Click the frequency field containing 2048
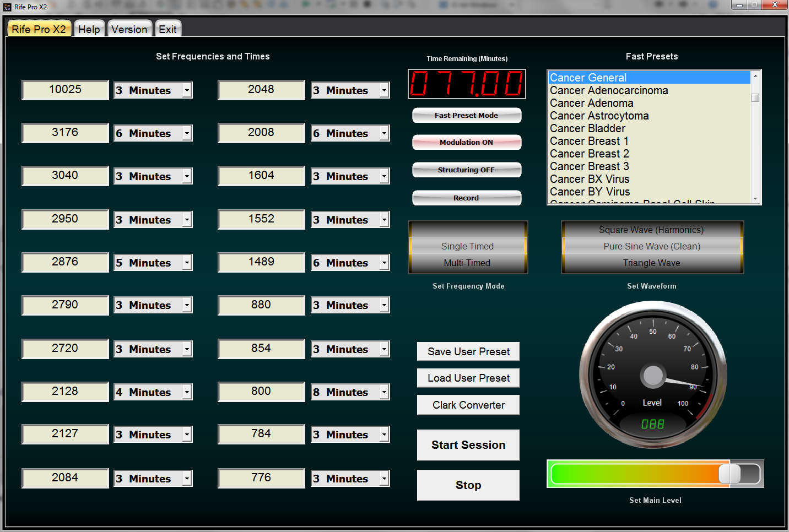The image size is (789, 532). [261, 90]
